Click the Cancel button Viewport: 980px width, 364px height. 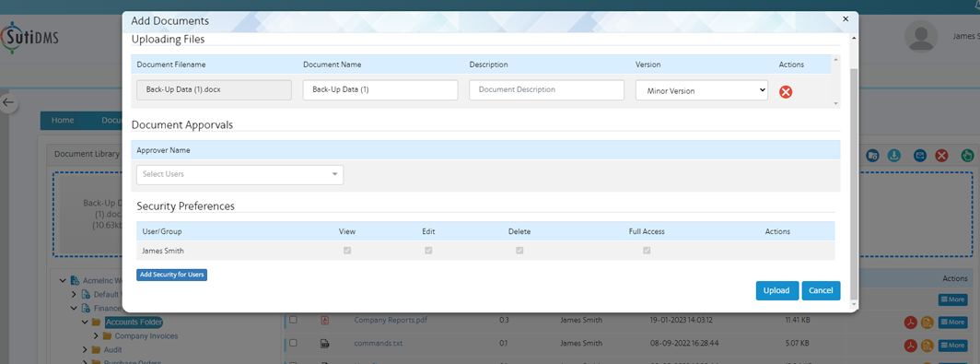pos(821,290)
